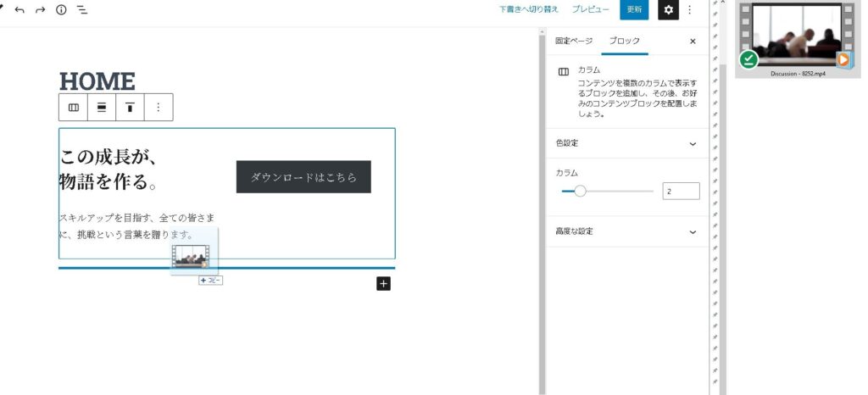The width and height of the screenshot is (868, 395).
Task: Click the カラム count slider handle
Action: click(580, 192)
